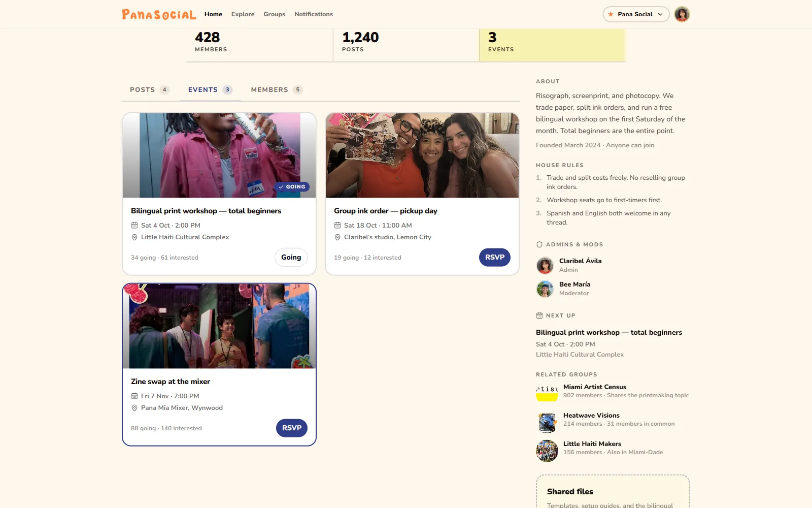Click the location pin beside the workshop event card's Little Haiti Cultural Complex

[134, 237]
